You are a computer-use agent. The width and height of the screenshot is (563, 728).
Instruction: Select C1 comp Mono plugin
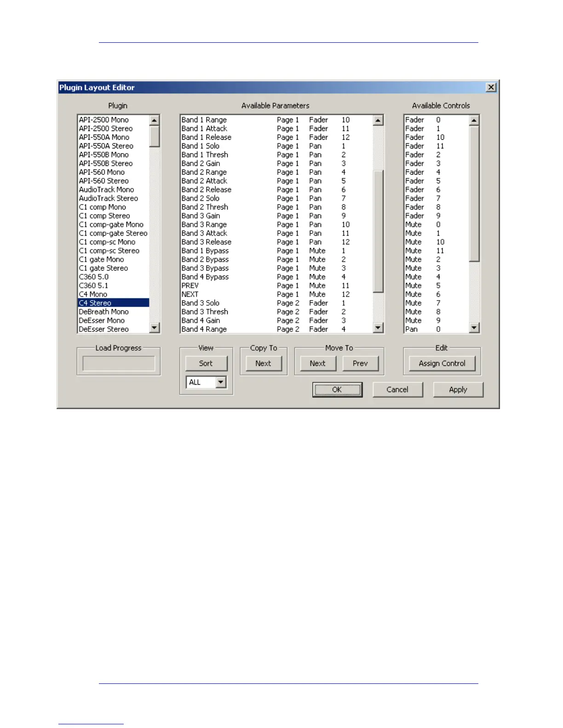point(114,207)
